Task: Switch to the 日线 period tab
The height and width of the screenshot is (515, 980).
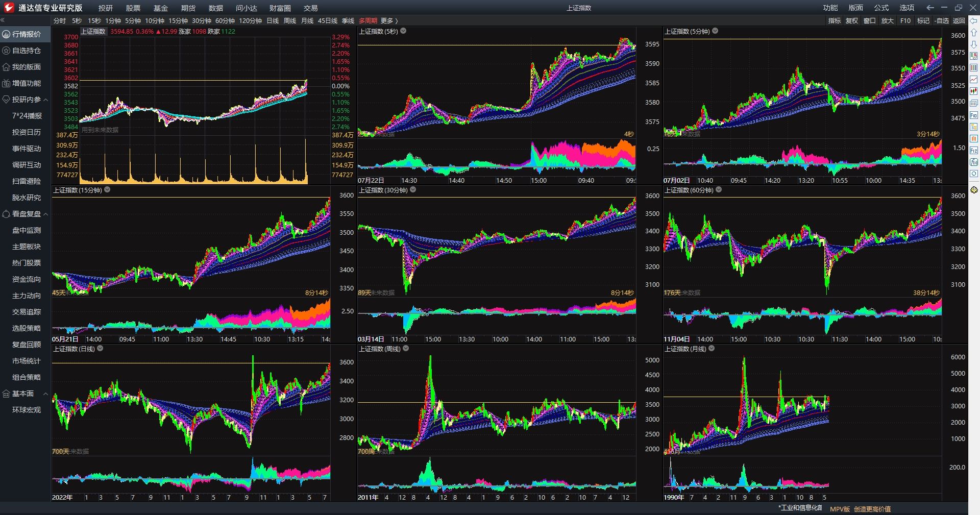Action: point(273,21)
